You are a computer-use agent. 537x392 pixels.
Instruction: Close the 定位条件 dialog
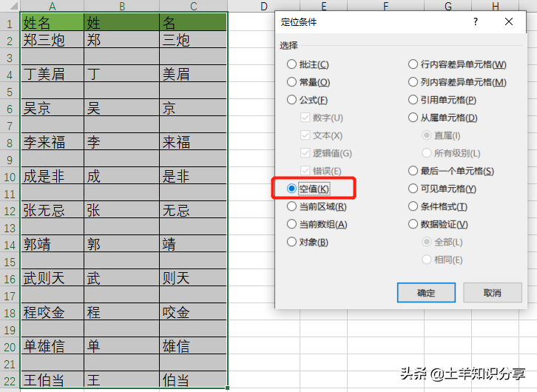(x=509, y=22)
